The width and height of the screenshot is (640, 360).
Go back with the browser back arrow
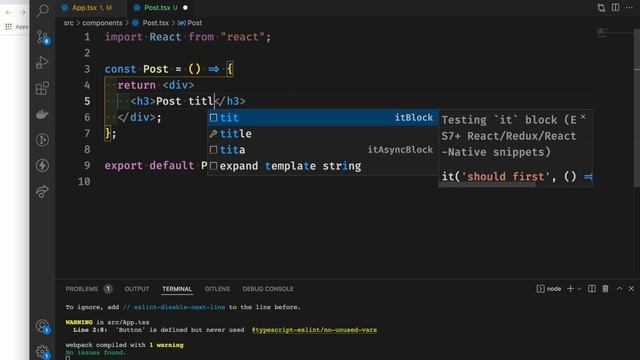coord(9,12)
